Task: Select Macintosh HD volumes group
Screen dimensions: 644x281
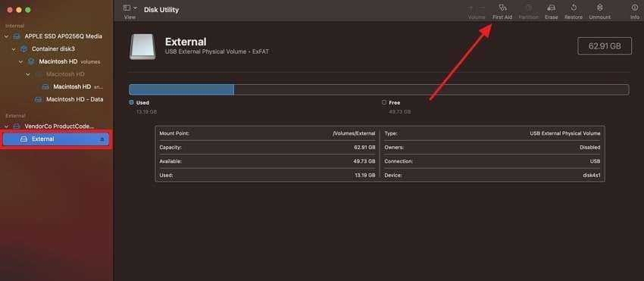Action: click(70, 61)
